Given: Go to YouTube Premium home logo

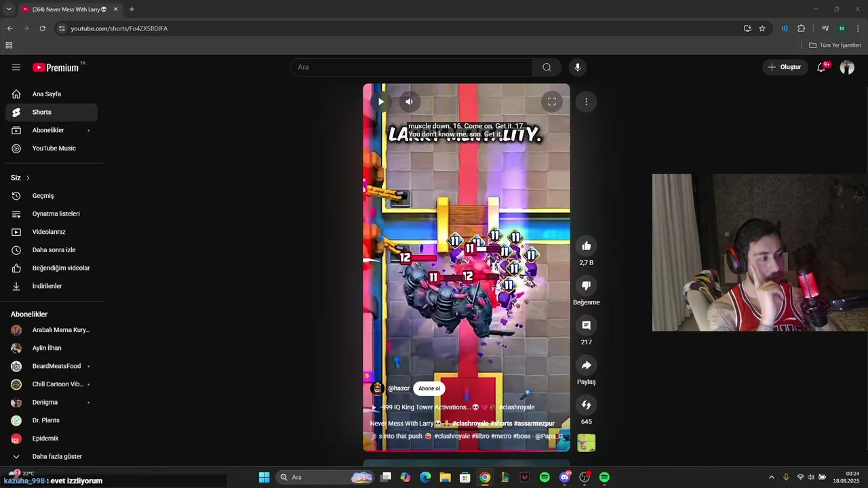Looking at the screenshot, I should tap(56, 67).
